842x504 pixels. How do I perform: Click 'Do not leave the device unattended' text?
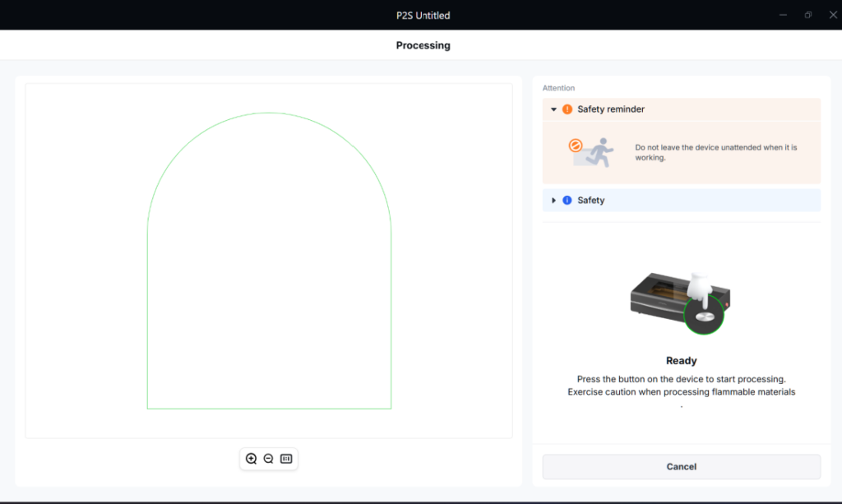click(716, 152)
